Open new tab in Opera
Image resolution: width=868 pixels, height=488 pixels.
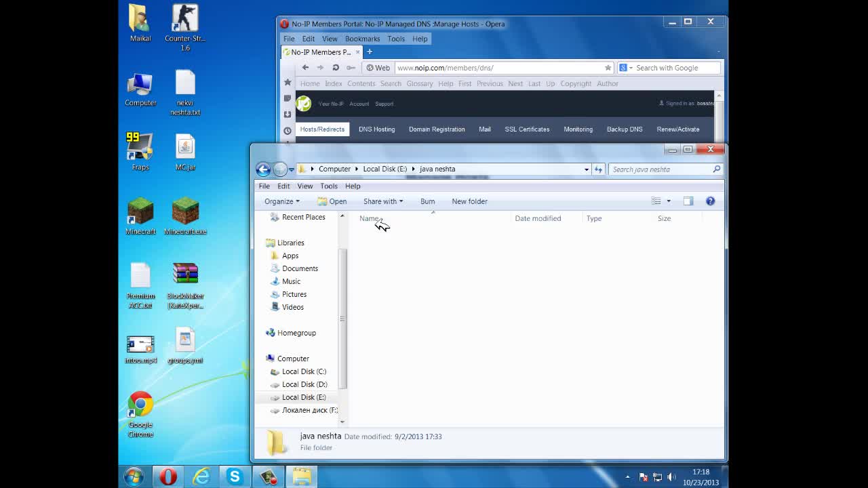coord(370,52)
